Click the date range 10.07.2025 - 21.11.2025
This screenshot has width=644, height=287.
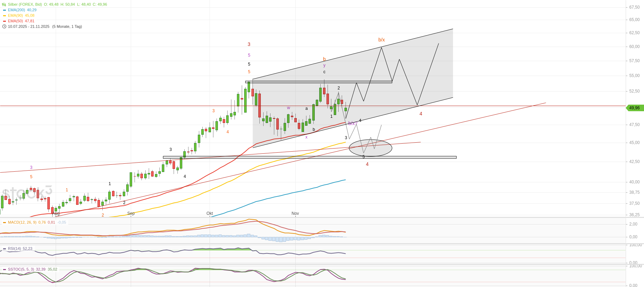(x=29, y=27)
